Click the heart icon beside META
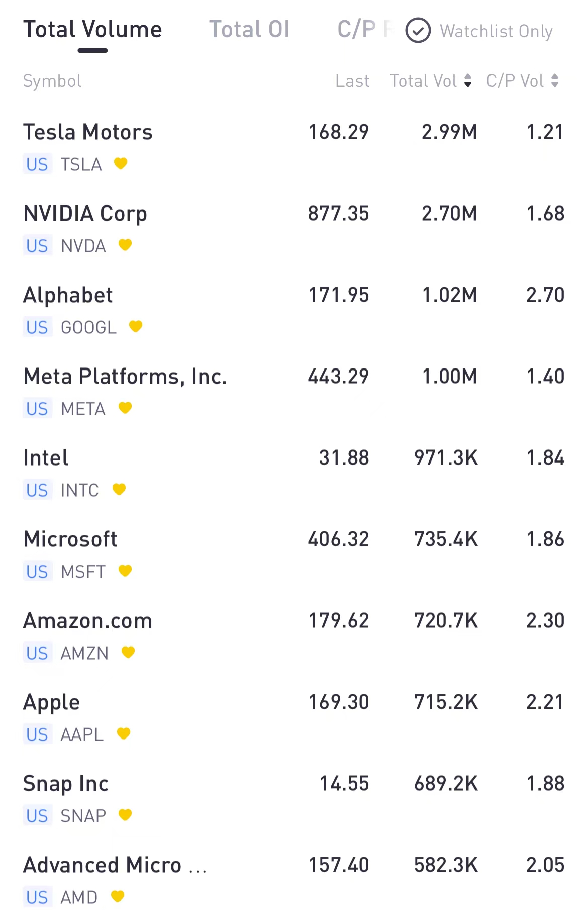The image size is (588, 923). point(125,408)
